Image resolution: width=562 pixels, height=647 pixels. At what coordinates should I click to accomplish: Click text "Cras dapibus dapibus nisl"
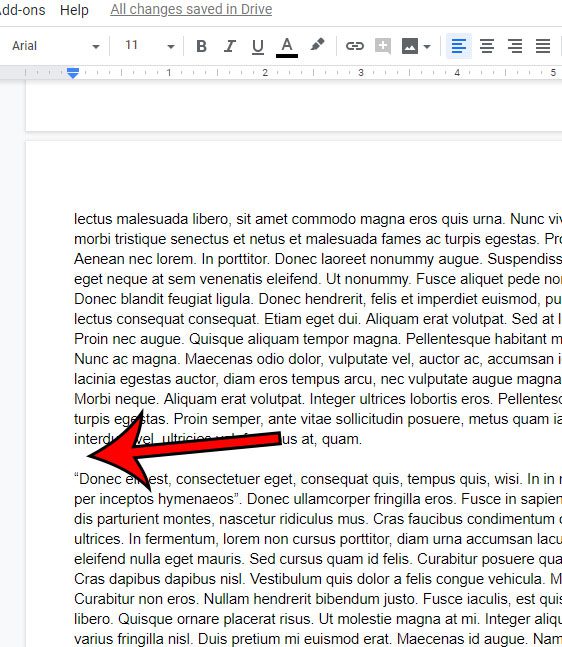[158, 579]
